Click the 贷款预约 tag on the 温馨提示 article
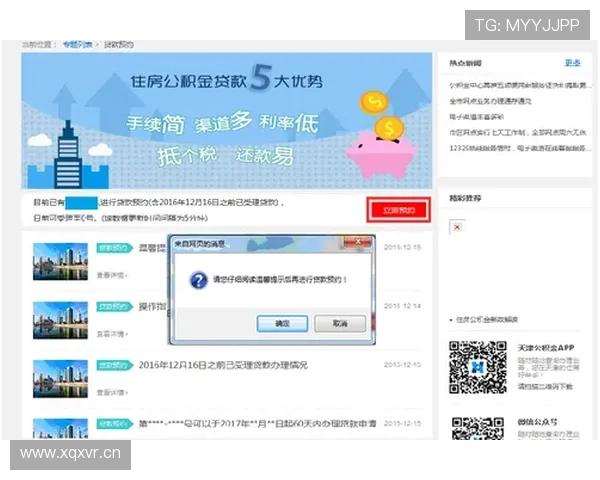The height and width of the screenshot is (480, 600). point(114,248)
